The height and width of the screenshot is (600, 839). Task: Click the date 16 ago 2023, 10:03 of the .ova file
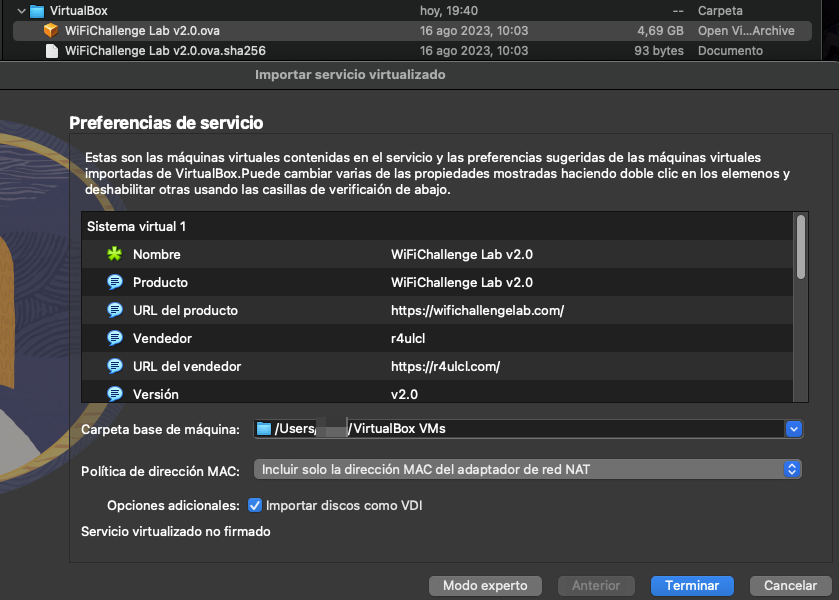point(474,31)
